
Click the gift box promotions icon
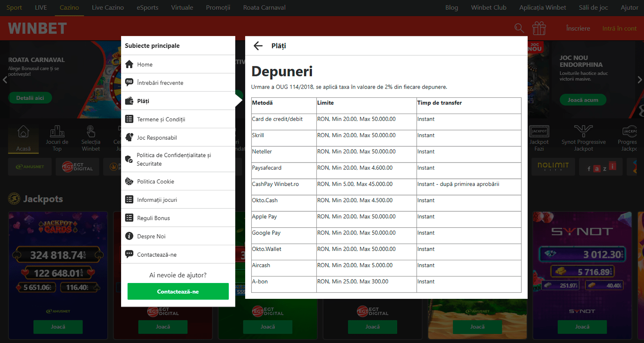[x=539, y=28]
